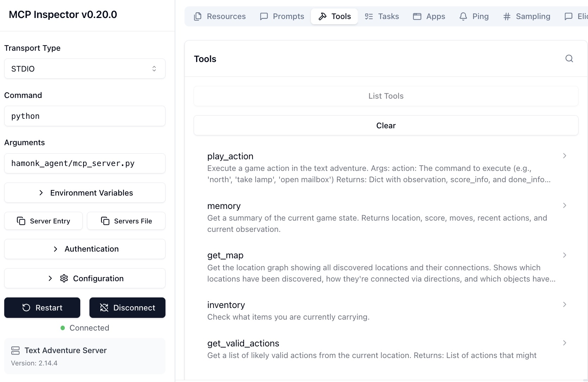Click the hammer icon on the Tools tab
This screenshot has height=382, width=588.
323,16
